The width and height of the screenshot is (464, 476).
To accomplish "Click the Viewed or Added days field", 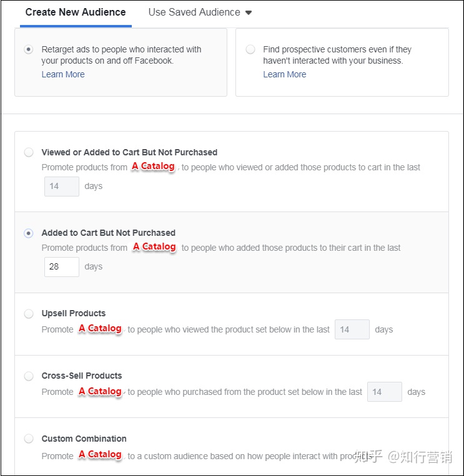I will tap(62, 187).
